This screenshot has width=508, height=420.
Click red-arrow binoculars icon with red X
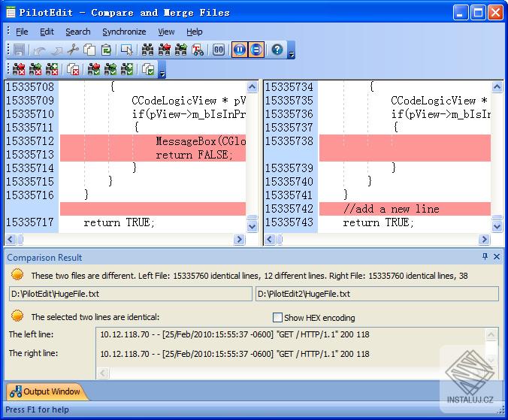[x=19, y=69]
